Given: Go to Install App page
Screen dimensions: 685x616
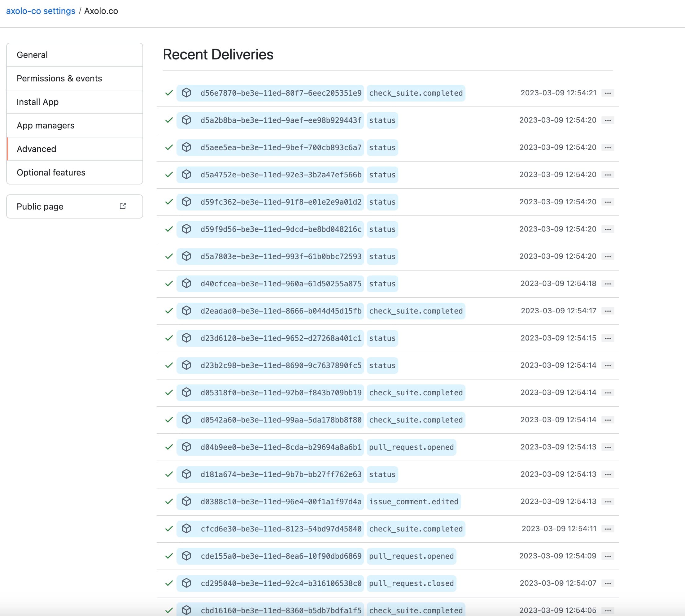Looking at the screenshot, I should 37,102.
